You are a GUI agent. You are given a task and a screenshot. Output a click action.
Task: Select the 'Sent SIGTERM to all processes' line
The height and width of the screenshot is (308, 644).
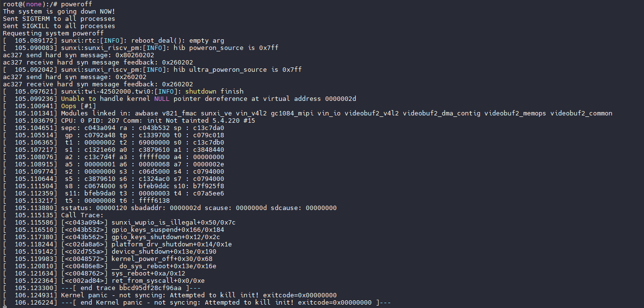(x=59, y=19)
